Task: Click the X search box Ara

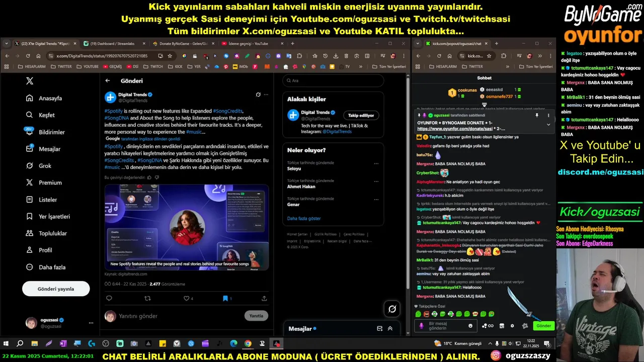Action: 333,80
